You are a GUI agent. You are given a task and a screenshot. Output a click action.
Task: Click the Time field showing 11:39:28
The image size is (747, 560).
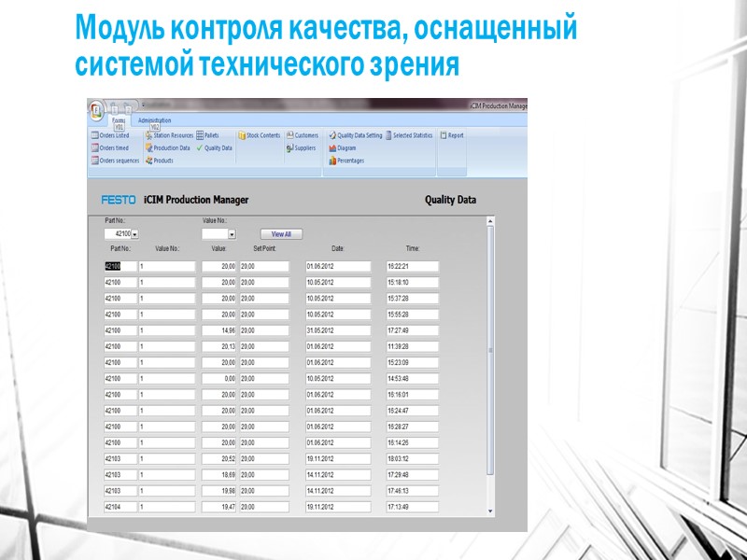coord(412,346)
